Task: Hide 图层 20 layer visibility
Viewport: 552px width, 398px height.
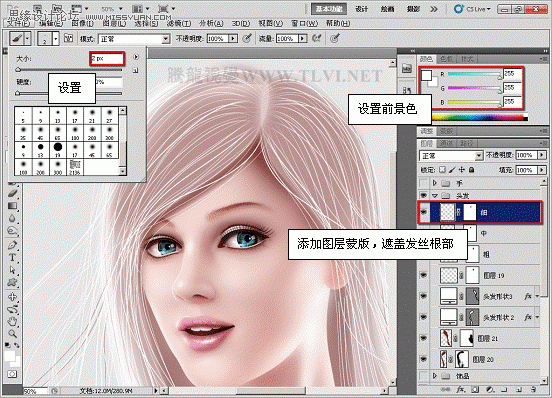Action: (x=424, y=359)
